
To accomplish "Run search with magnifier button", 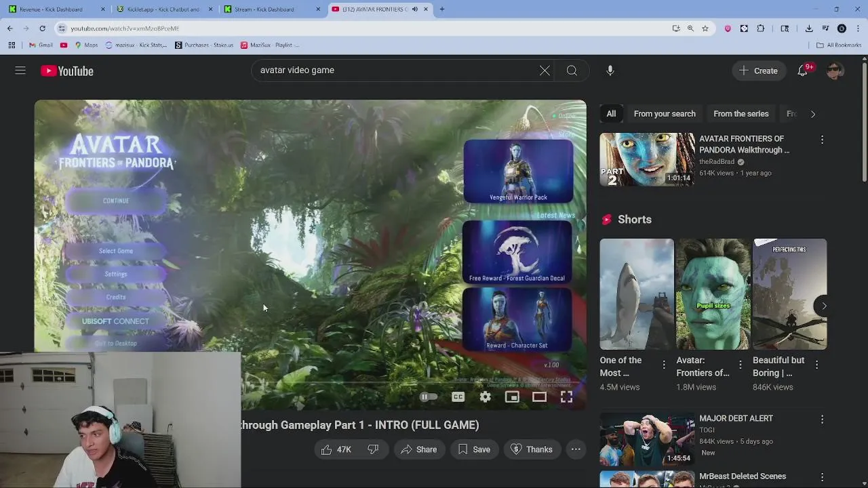I will [x=572, y=70].
